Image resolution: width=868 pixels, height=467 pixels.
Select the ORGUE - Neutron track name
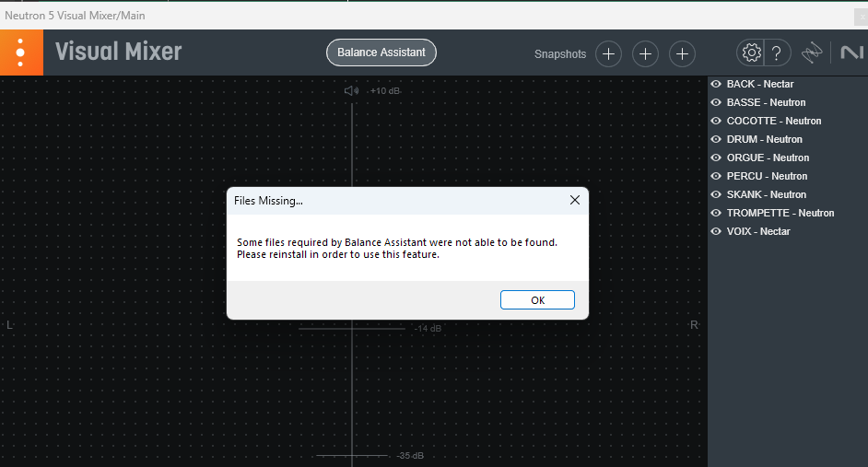[x=768, y=158]
